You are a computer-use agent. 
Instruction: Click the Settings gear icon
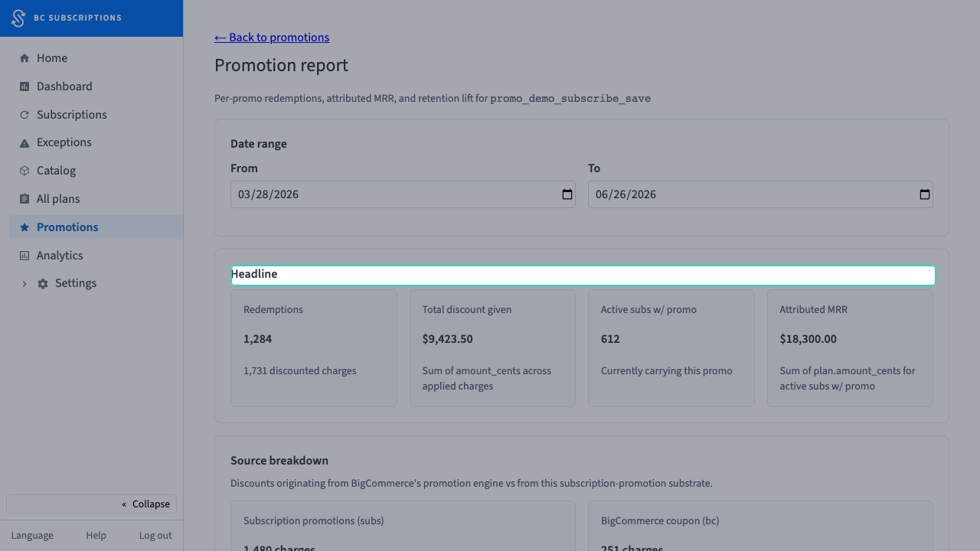click(43, 284)
